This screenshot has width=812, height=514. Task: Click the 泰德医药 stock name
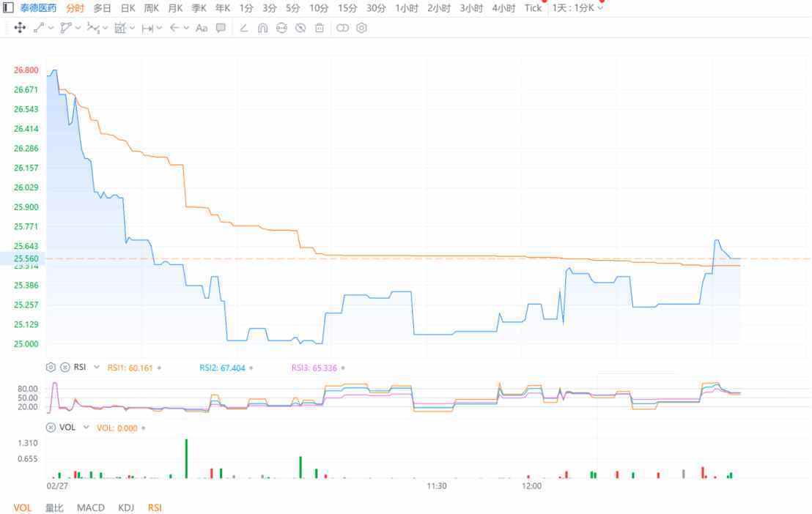click(x=38, y=8)
